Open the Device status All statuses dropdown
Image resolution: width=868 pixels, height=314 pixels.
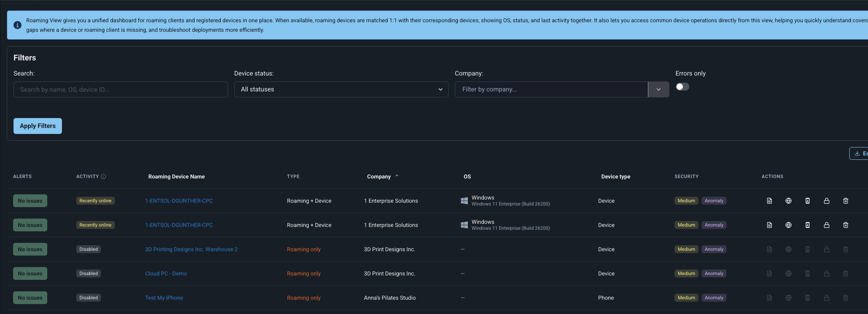click(341, 89)
